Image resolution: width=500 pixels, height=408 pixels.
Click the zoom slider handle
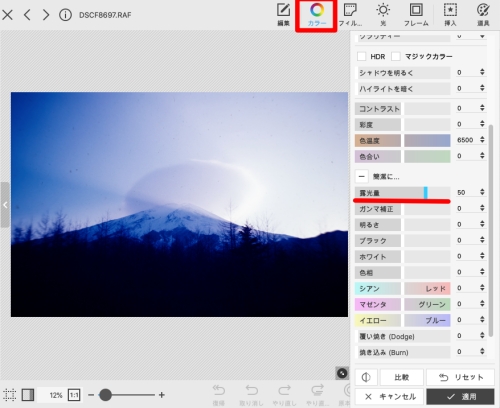coord(105,395)
